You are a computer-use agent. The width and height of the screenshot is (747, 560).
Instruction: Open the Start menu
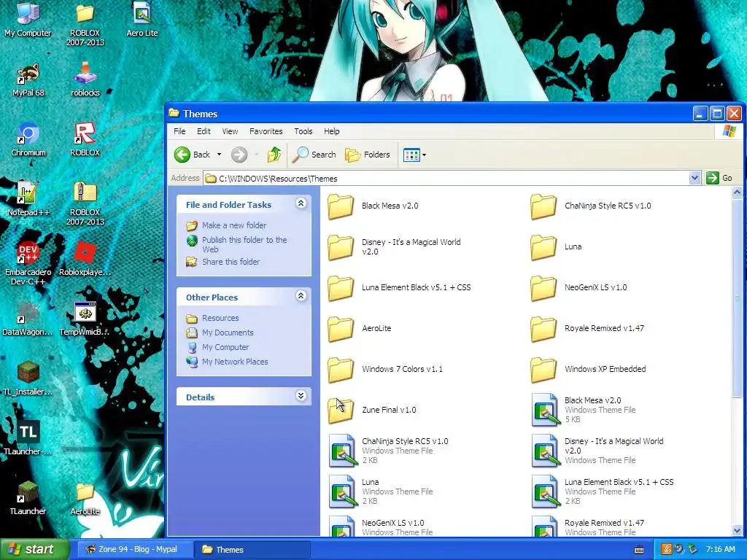(x=34, y=549)
